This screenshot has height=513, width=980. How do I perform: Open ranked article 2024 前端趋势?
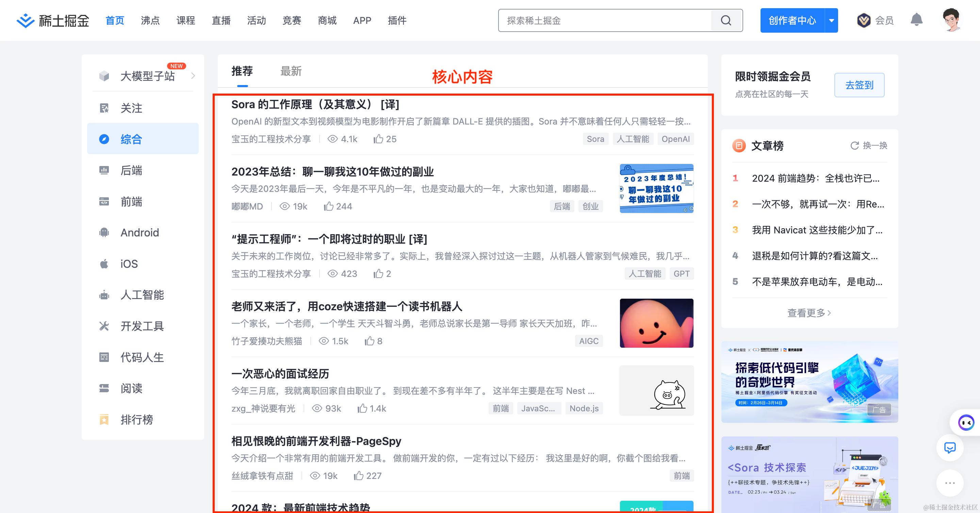pyautogui.click(x=816, y=178)
